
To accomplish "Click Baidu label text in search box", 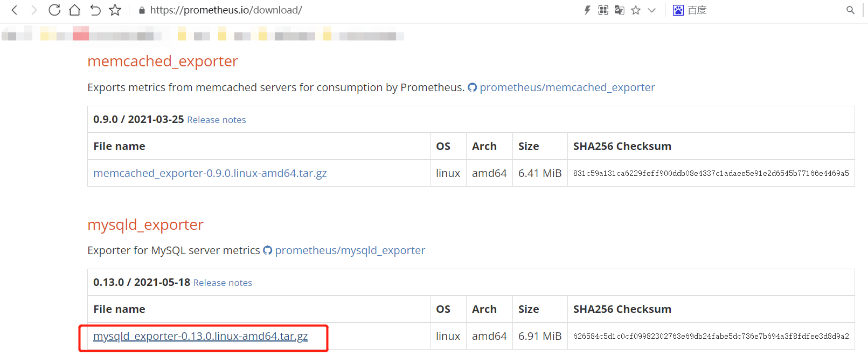I will pos(697,10).
